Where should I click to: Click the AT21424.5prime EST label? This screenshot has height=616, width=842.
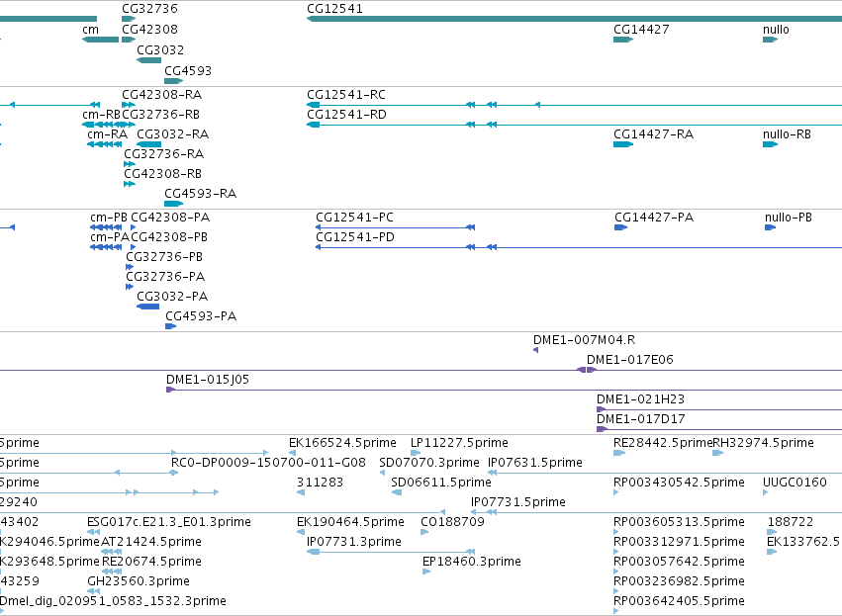tap(151, 543)
